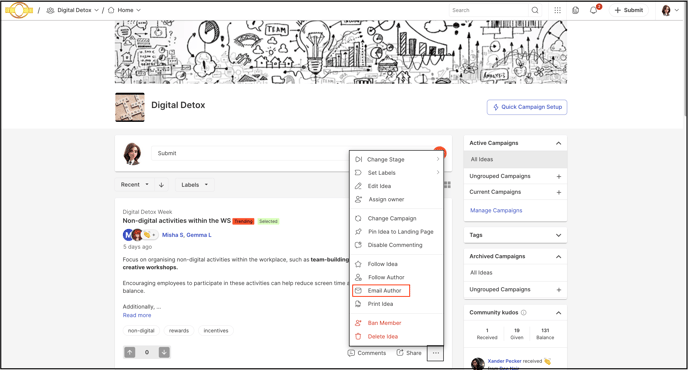This screenshot has width=688, height=370.
Task: Click the Selected stage badge
Action: pos(268,221)
